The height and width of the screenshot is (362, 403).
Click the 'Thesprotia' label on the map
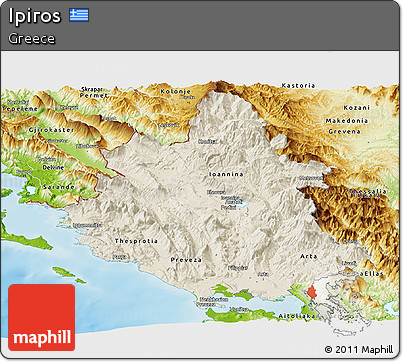[136, 241]
